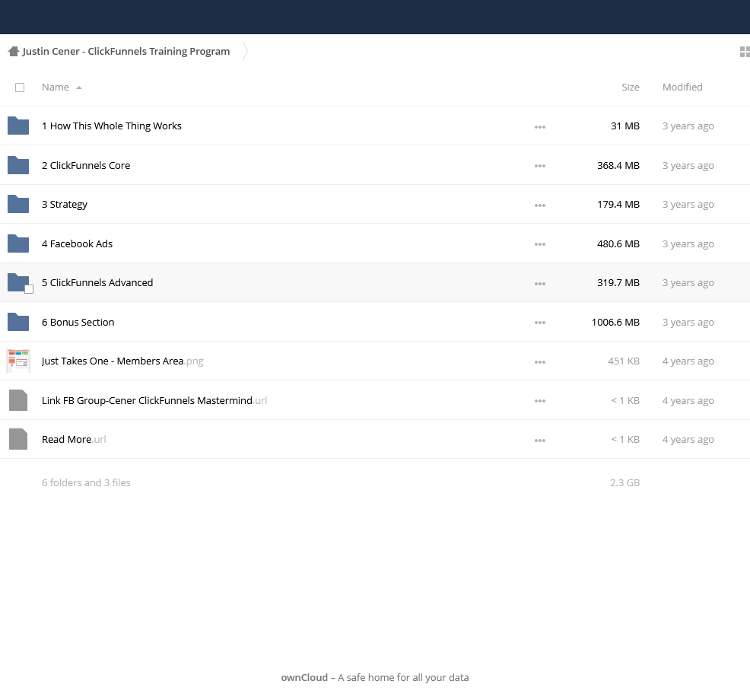This screenshot has height=700, width=750.
Task: Click folder icon for 1 How This Whole Thing Works
Action: tap(18, 126)
